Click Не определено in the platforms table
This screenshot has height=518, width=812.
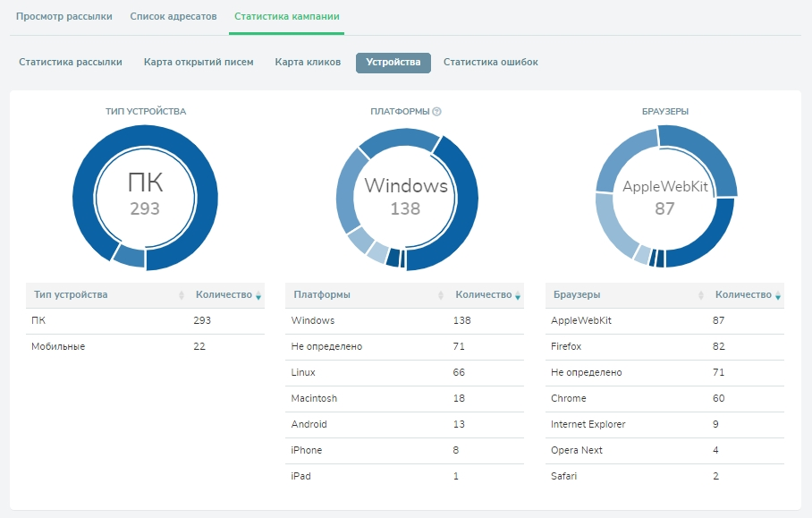(x=326, y=346)
